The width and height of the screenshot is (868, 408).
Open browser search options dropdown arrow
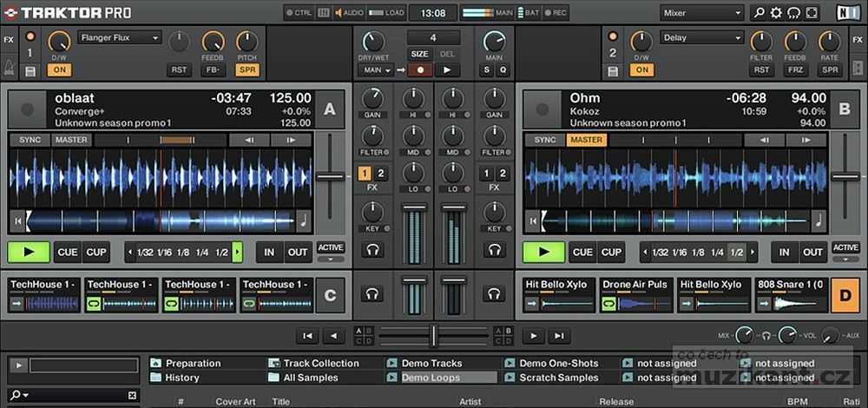(25, 395)
